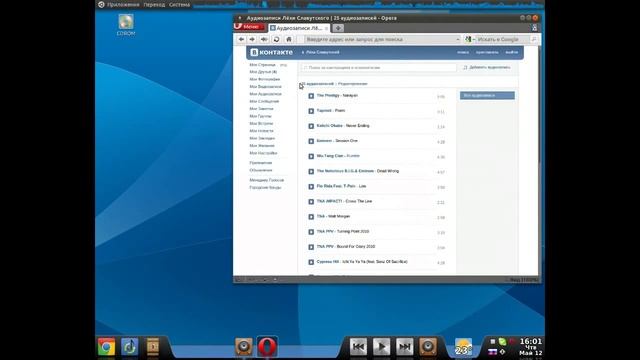Open Мои Друзья in sidebar
Screen dimensions: 640x360
(263, 72)
